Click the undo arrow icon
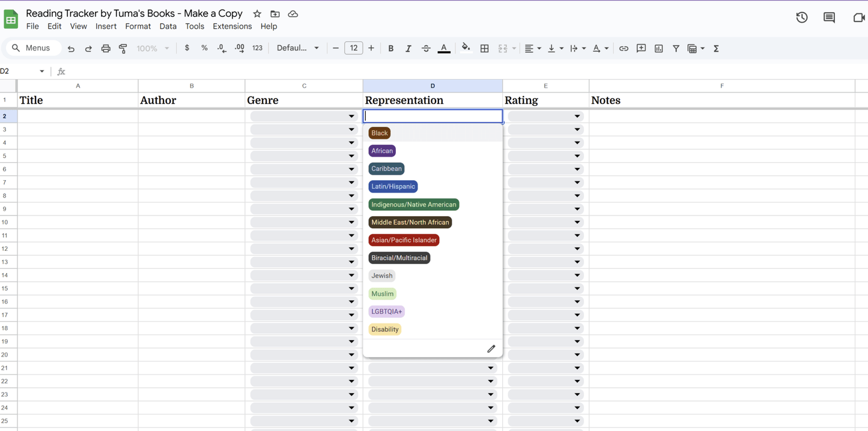Viewport: 868px width, 431px height. click(71, 49)
